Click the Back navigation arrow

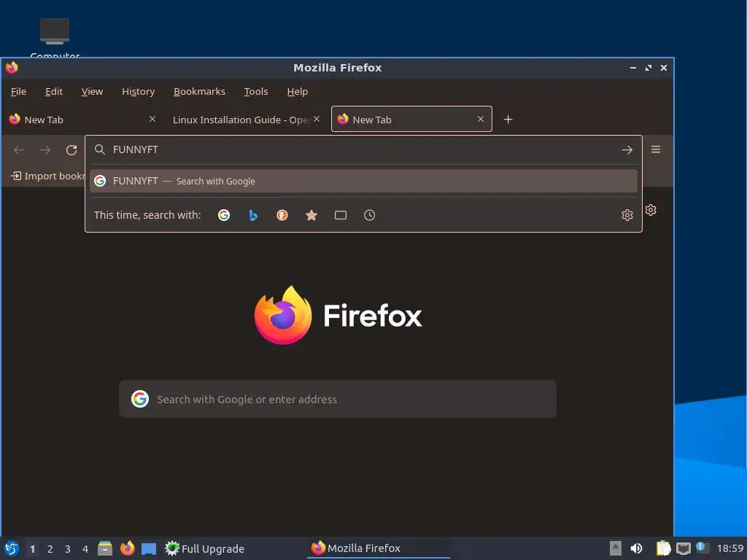coord(19,150)
